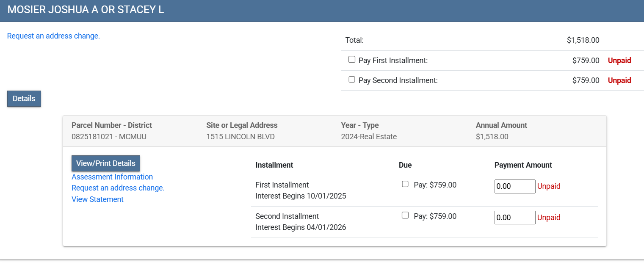644x265 pixels.
Task: Open the Assessment Information link
Action: click(x=112, y=177)
